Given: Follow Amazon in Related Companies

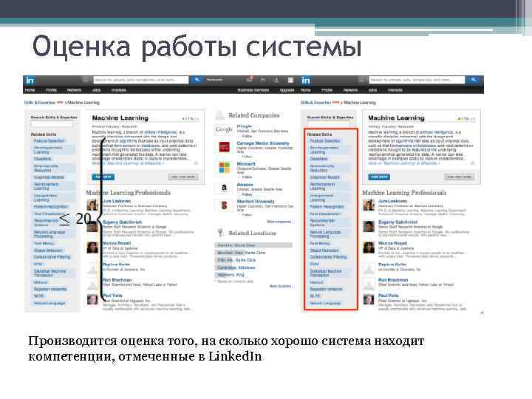Looking at the screenshot, I should point(247,194).
